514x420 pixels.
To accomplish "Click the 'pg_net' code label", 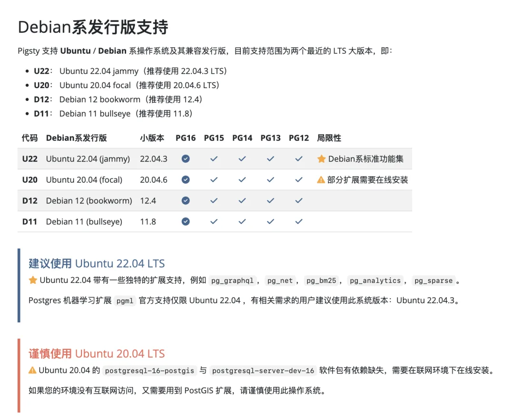I will tap(280, 280).
